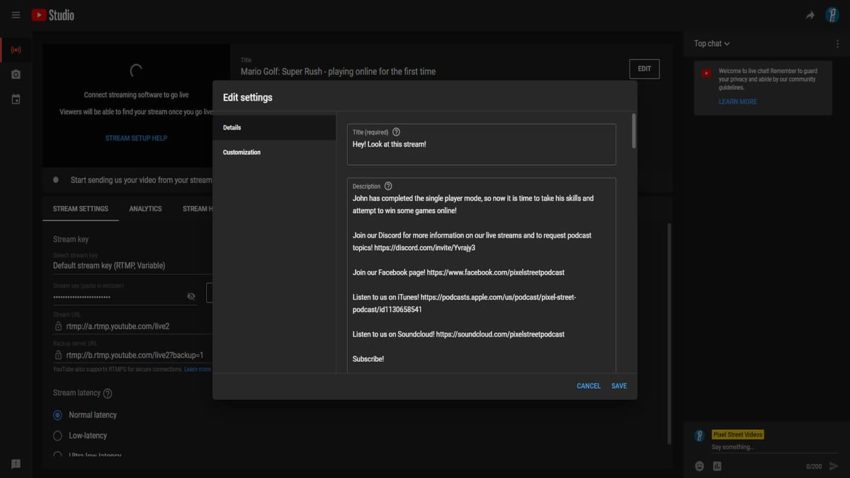Open the Webcam section in sidebar

point(16,74)
